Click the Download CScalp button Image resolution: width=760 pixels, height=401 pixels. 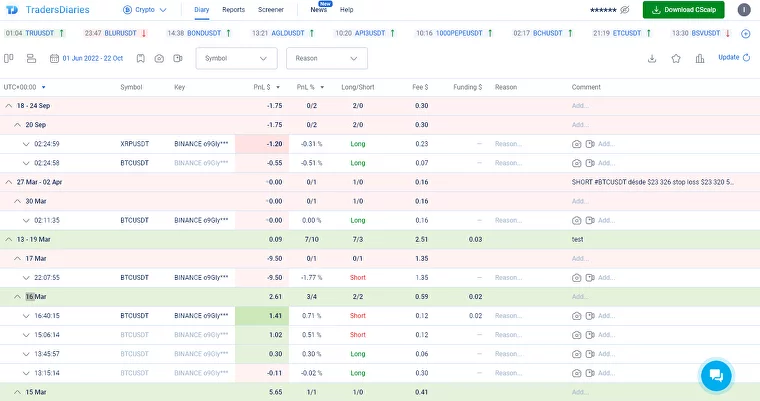[683, 10]
